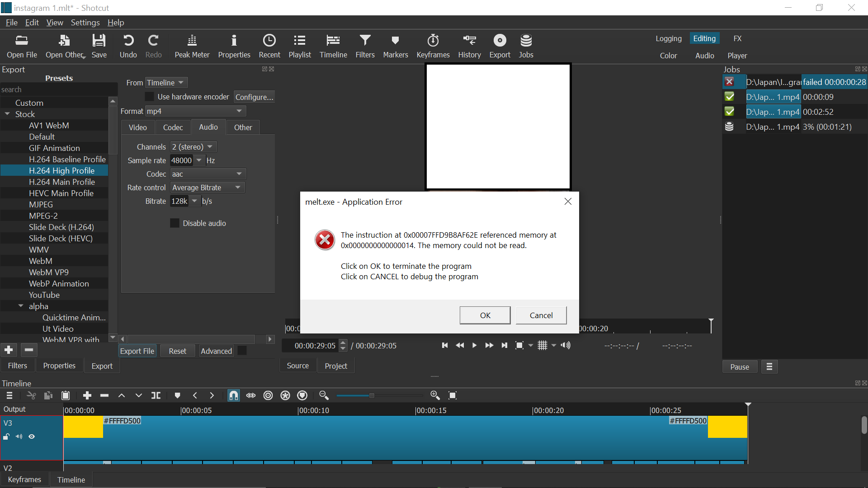This screenshot has width=868, height=488.
Task: Switch to the Codec export tab
Action: [x=173, y=127]
